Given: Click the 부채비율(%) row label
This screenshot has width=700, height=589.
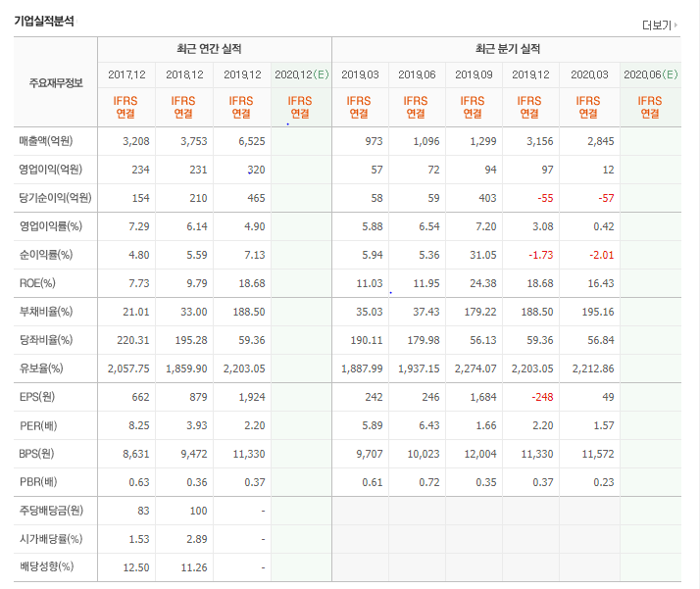Looking at the screenshot, I should (46, 312).
